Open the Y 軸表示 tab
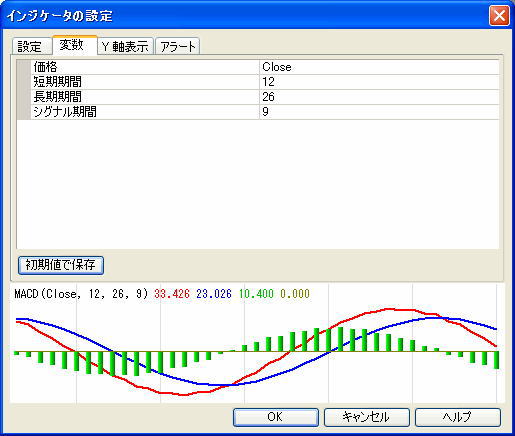Viewport: 515px width, 436px height. pyautogui.click(x=126, y=46)
